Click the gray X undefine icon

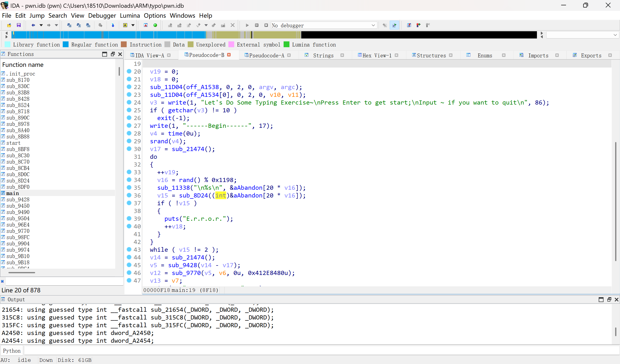tap(232, 25)
